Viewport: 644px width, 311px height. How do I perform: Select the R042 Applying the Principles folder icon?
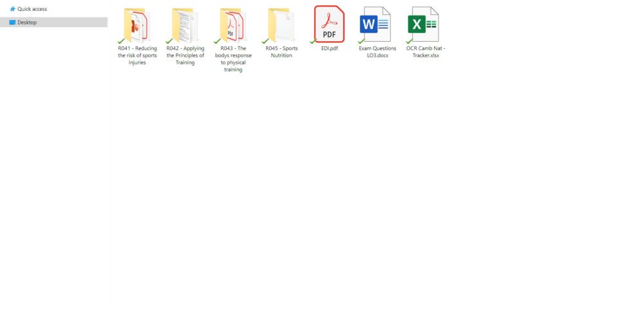coord(185,25)
